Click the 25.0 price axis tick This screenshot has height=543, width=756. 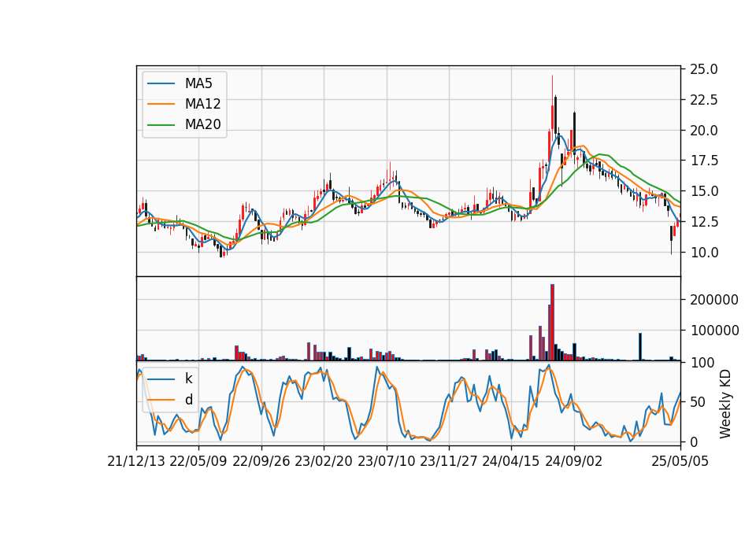click(x=704, y=69)
